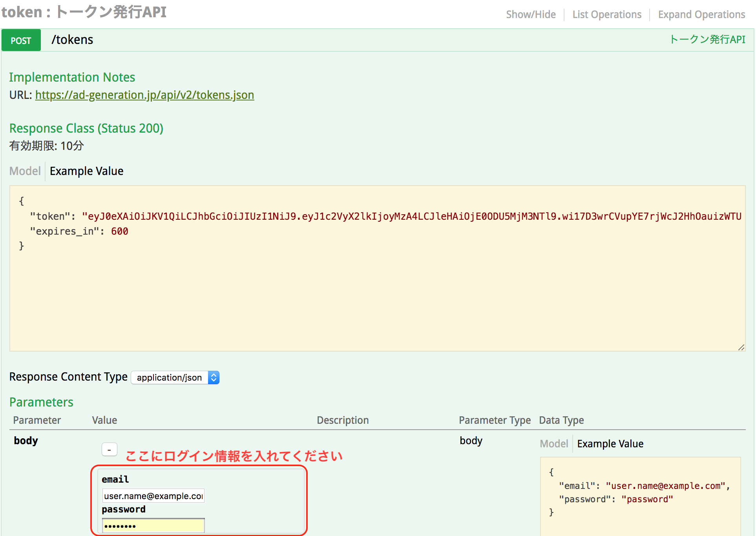Switch to response Model tab
This screenshot has height=536, width=756.
point(25,171)
